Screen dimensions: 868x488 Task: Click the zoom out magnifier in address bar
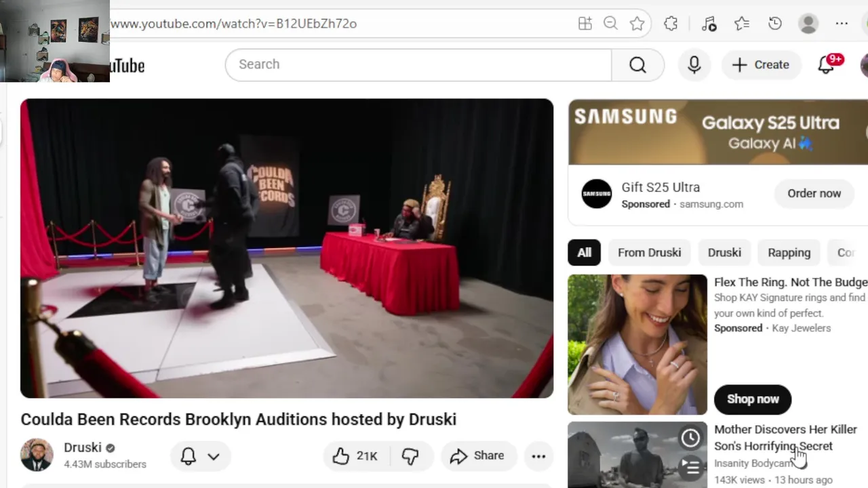pos(610,24)
